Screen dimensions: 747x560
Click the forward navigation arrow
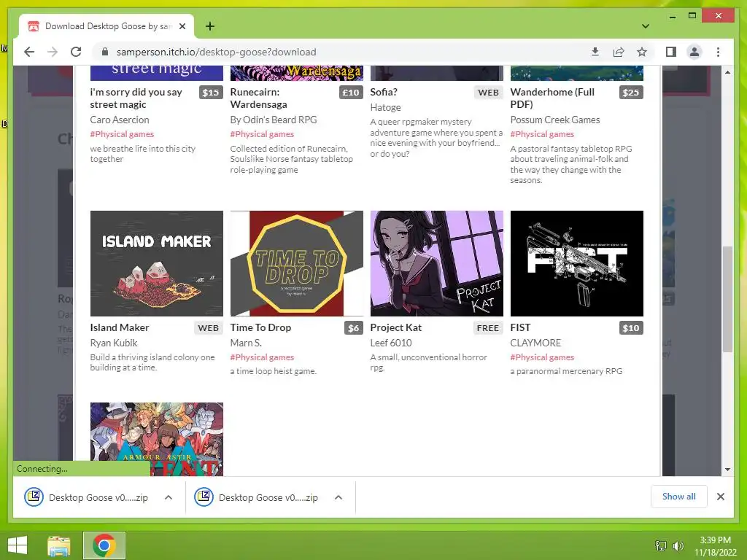point(53,52)
